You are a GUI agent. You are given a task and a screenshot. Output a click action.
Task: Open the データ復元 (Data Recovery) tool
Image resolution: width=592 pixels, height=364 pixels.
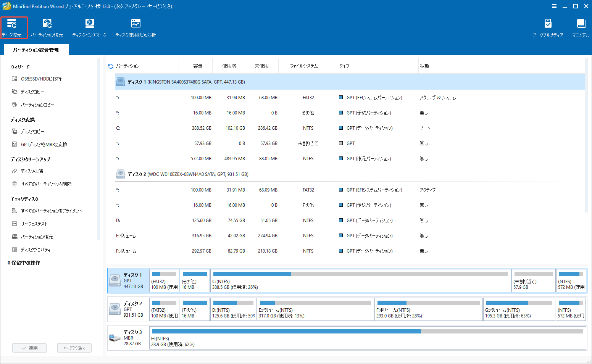click(14, 27)
